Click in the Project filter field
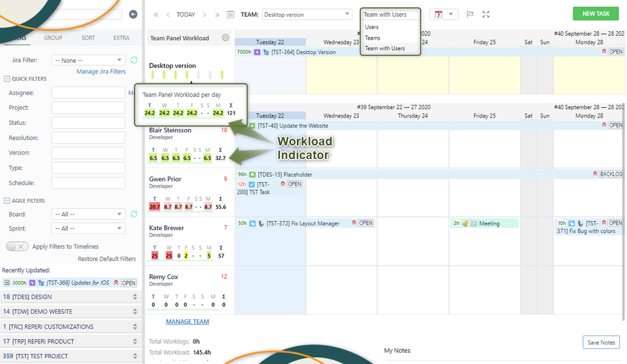627x364 pixels. pyautogui.click(x=88, y=107)
